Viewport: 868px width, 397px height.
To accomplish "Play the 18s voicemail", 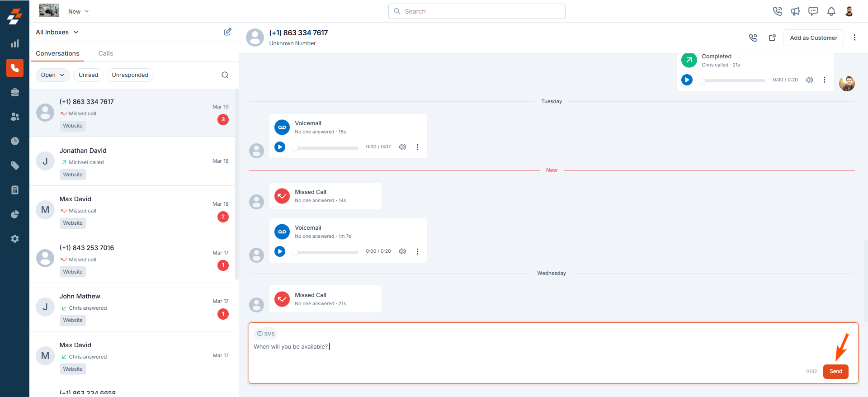I will point(280,147).
